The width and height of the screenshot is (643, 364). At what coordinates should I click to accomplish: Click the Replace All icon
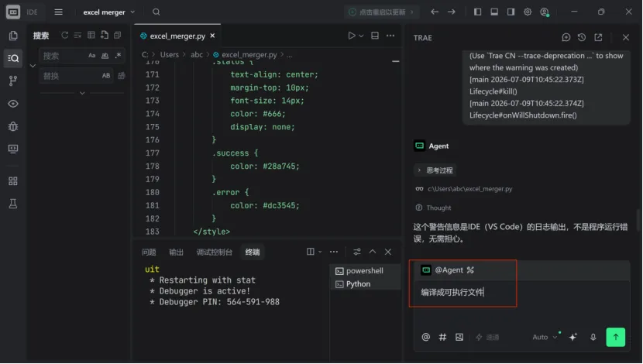(x=122, y=75)
